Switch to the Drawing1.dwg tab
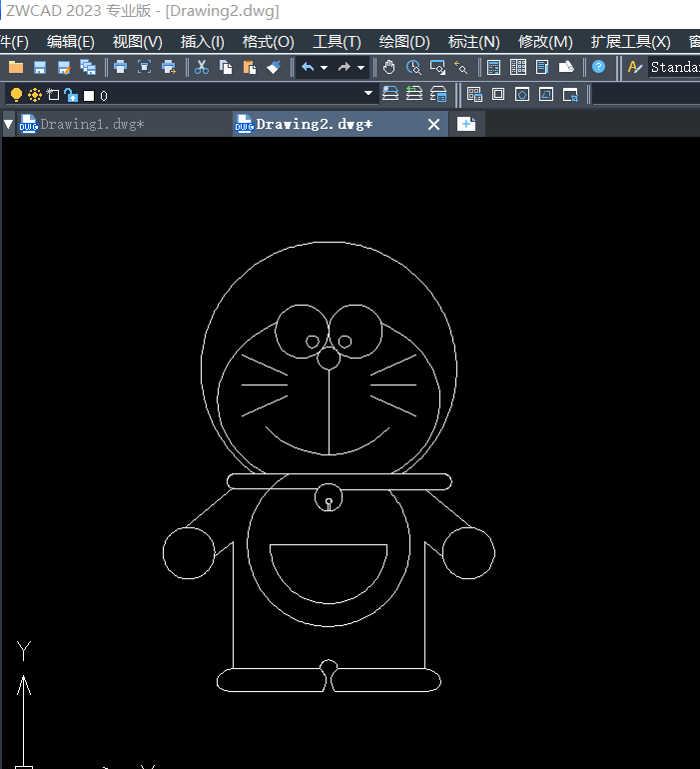Viewport: 700px width, 769px height. point(92,124)
